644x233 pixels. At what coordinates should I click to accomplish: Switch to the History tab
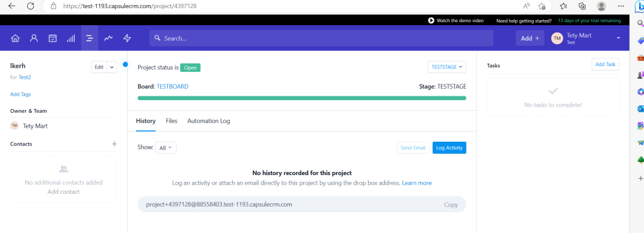click(146, 122)
